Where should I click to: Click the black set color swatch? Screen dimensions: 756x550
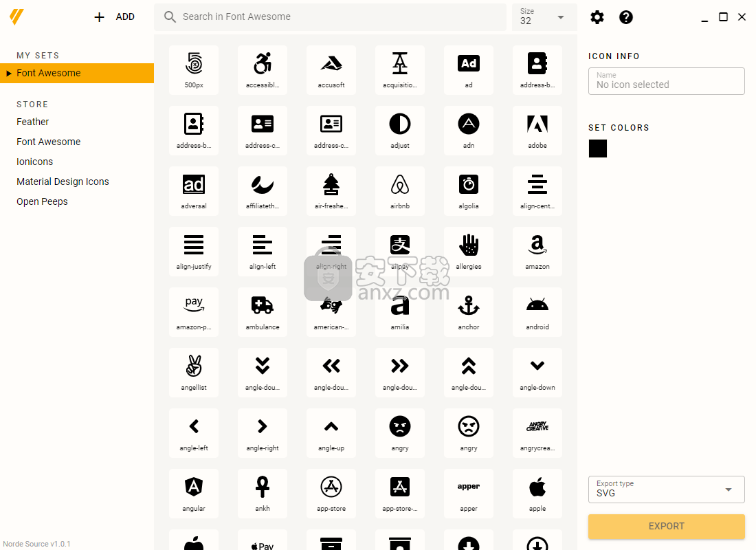coord(598,148)
